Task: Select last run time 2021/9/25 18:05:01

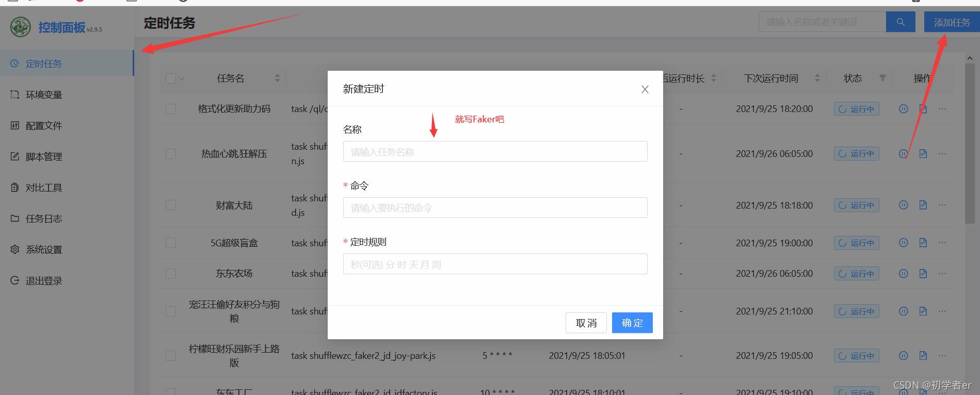Action: tap(587, 356)
